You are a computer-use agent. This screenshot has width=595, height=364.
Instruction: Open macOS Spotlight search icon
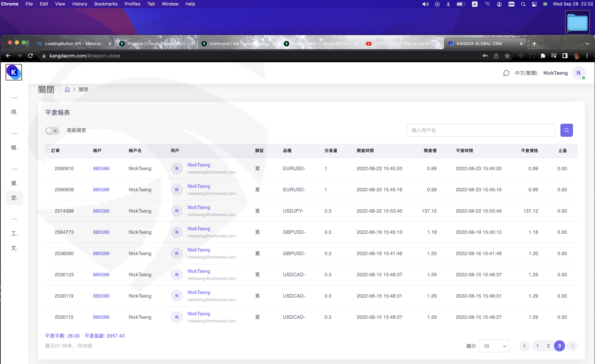523,4
